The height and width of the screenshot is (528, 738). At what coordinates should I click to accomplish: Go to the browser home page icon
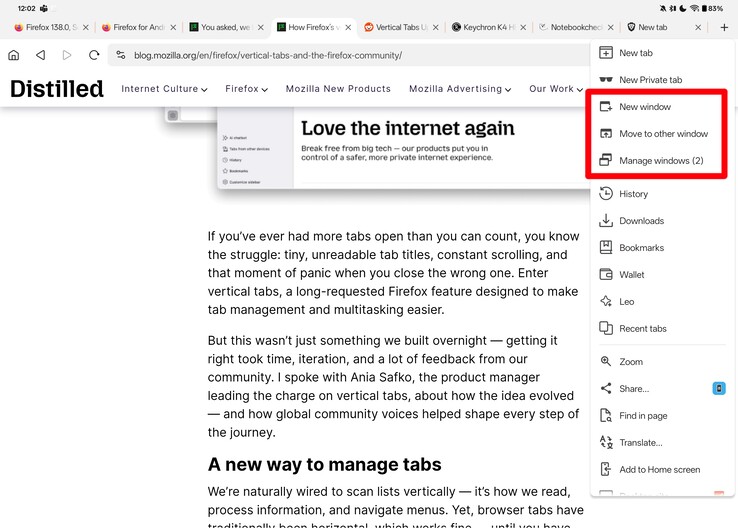point(14,55)
